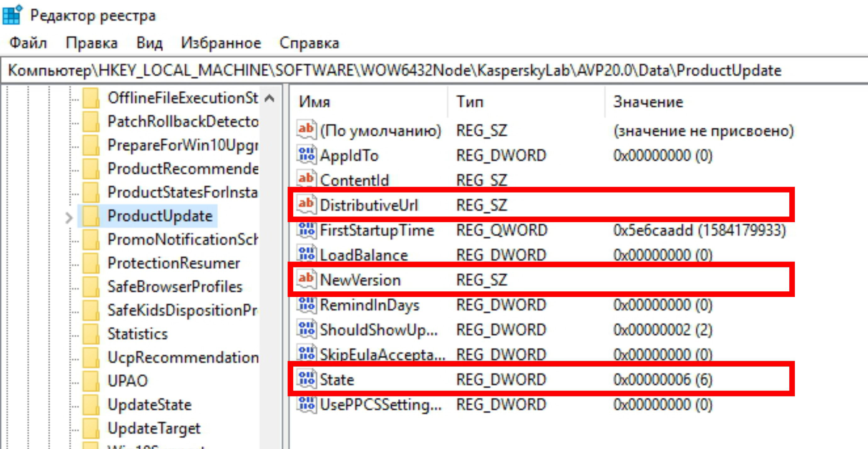Click folder icon of SafeBrowserProfiles key
The height and width of the screenshot is (449, 868).
pyautogui.click(x=91, y=287)
